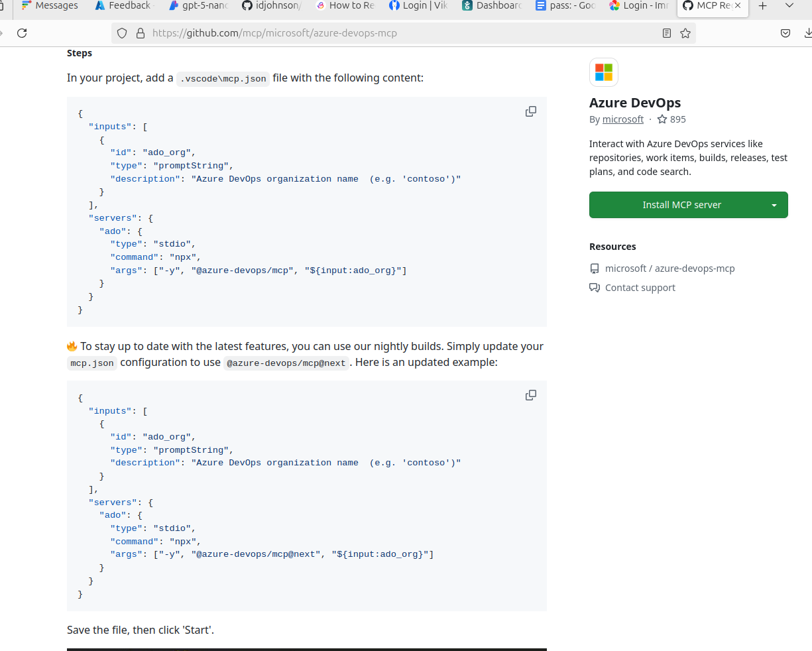Open tracking protection shield icon
The width and height of the screenshot is (812, 651).
click(122, 33)
